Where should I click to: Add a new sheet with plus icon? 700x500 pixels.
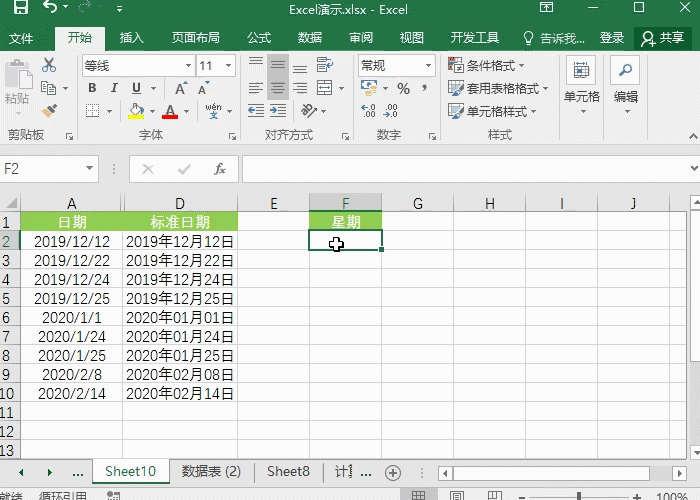pyautogui.click(x=393, y=472)
